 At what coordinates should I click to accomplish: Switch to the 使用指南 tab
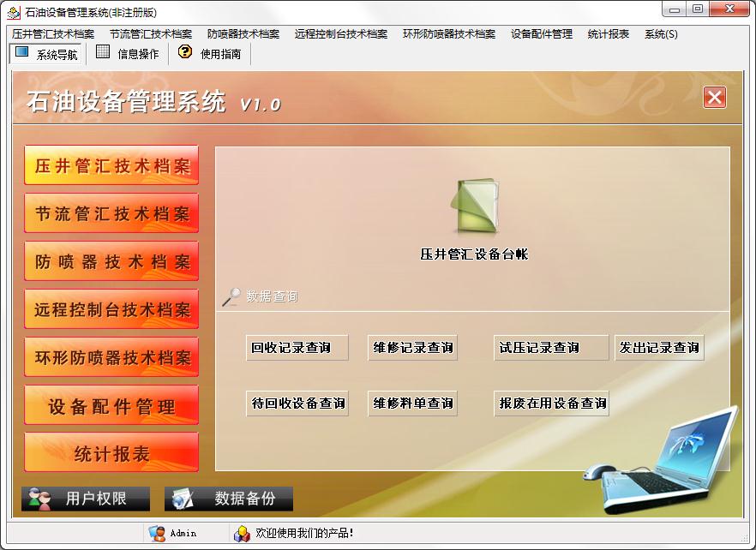coord(210,53)
